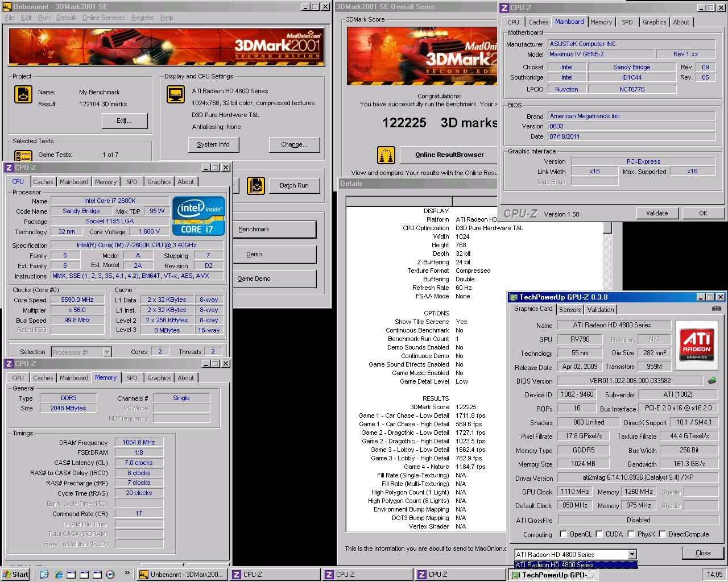Screen dimensions: 728x582
Task: Click the Demo button in 3DMark
Action: [x=274, y=254]
